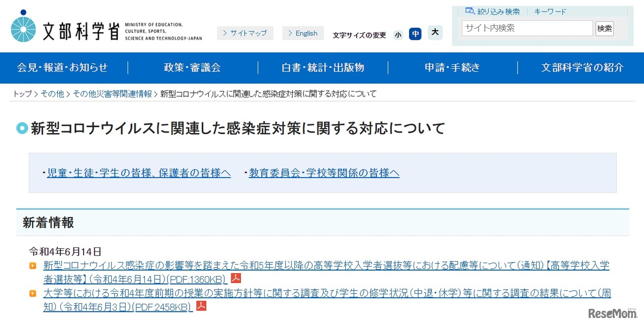Viewport: 644px width, 325px height.
Task: Open the サイトマップ link
Action: click(246, 33)
